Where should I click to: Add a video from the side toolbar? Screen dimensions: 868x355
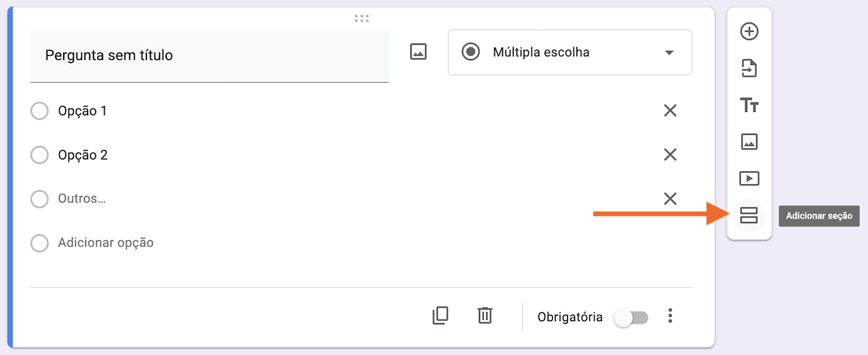[749, 179]
